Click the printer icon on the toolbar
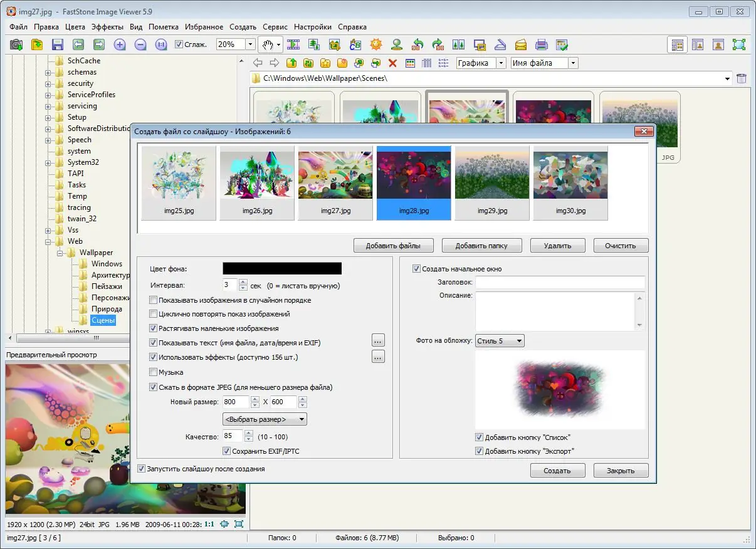Screen dimensions: 756x549 point(542,44)
